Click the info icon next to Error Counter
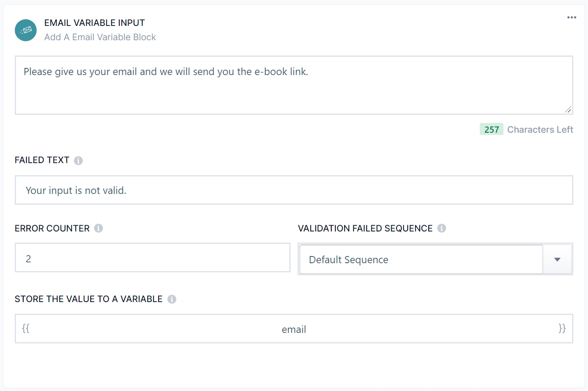Screen dimensions: 588x391 [99, 228]
